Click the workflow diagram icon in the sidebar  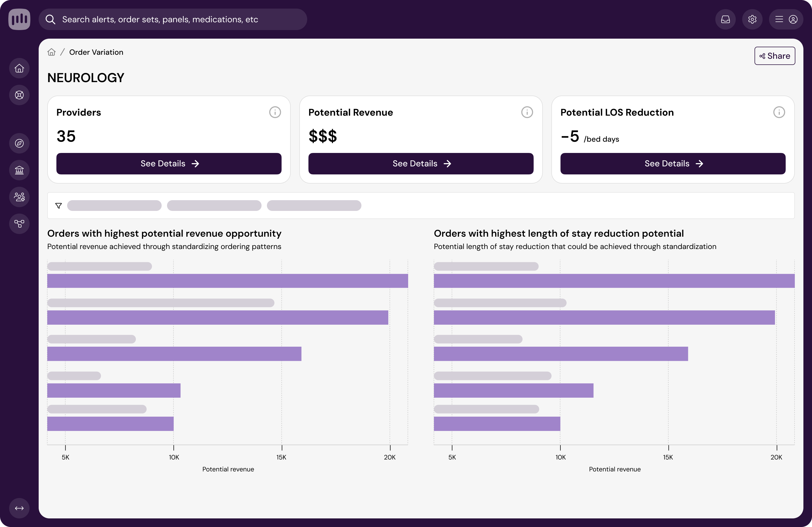tap(19, 224)
